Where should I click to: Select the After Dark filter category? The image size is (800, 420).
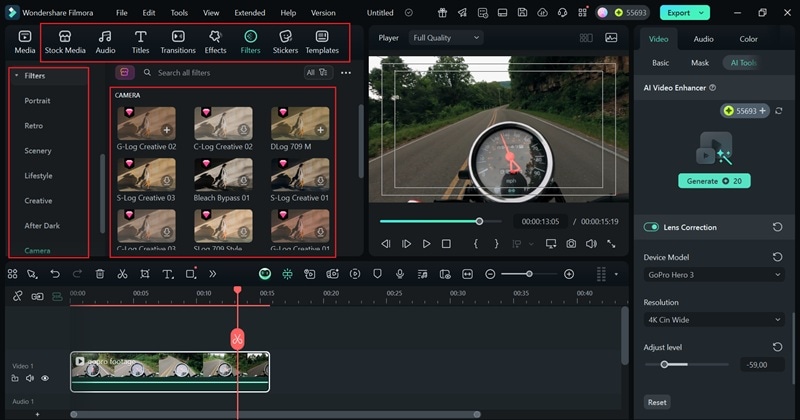click(42, 226)
